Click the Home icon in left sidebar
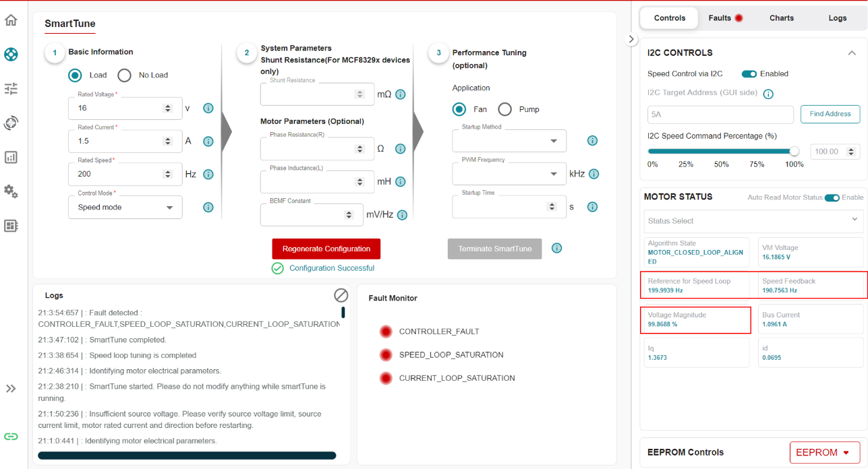This screenshot has width=868, height=469. [11, 20]
